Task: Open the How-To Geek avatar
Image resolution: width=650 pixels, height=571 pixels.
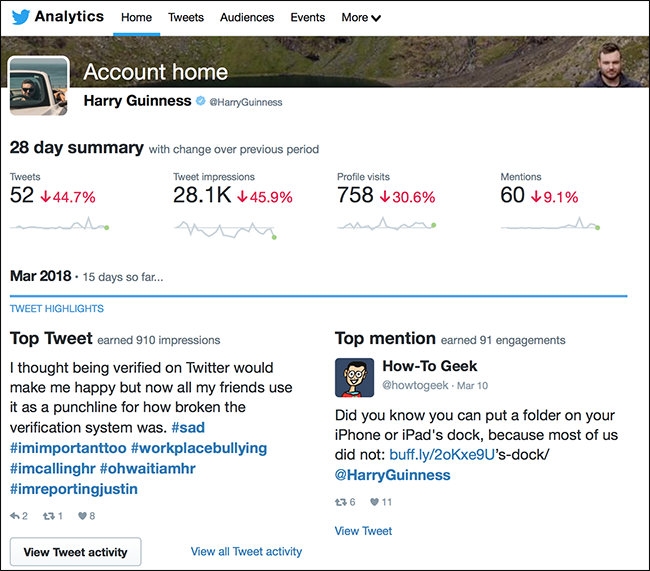Action: pos(354,378)
